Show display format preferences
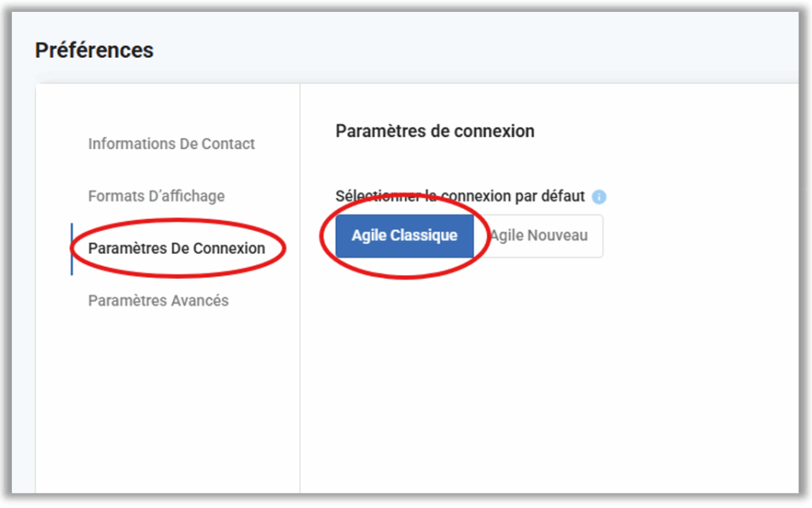812x508 pixels. point(156,196)
